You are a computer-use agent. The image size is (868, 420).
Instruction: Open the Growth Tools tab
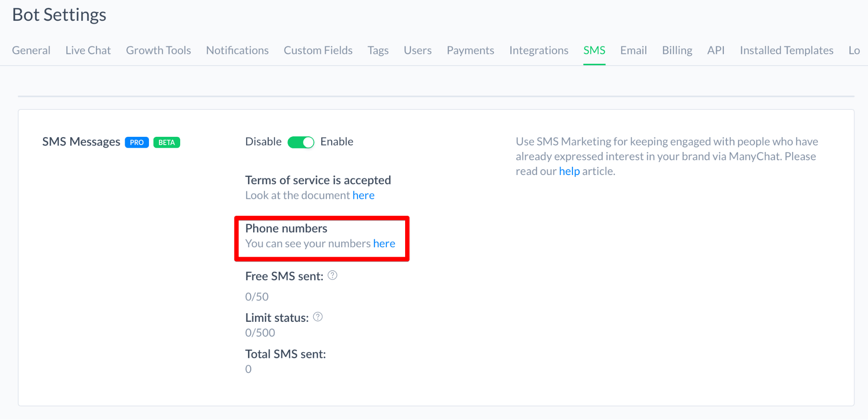click(158, 50)
